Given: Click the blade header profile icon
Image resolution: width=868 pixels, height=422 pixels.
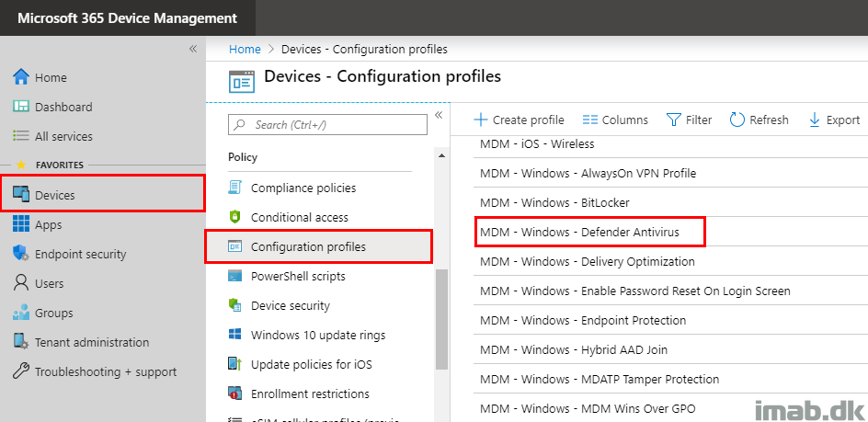Looking at the screenshot, I should (242, 82).
